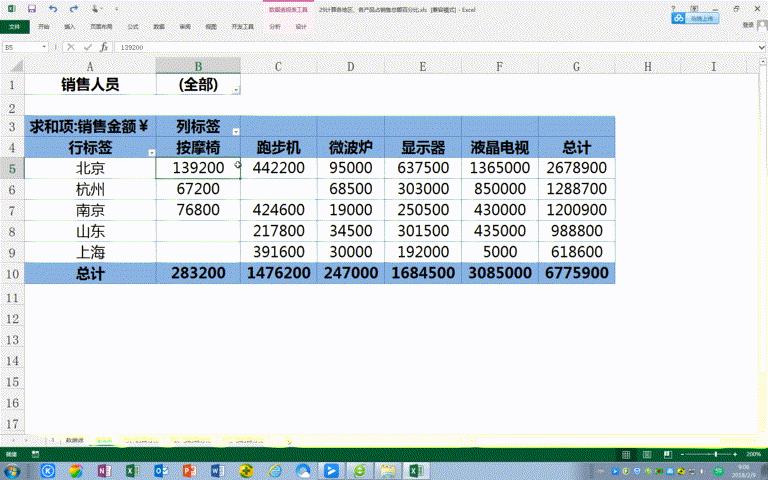Expand the formula bar chevron

[x=762, y=47]
